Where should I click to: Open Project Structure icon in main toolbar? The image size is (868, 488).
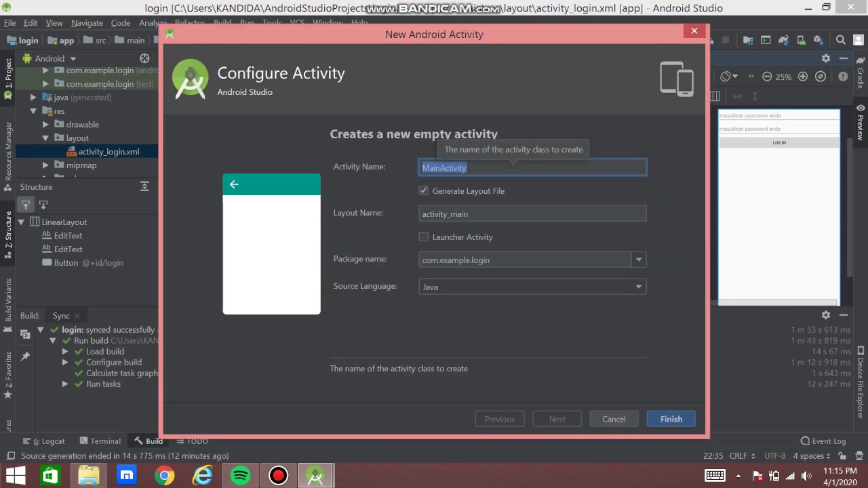[748, 40]
